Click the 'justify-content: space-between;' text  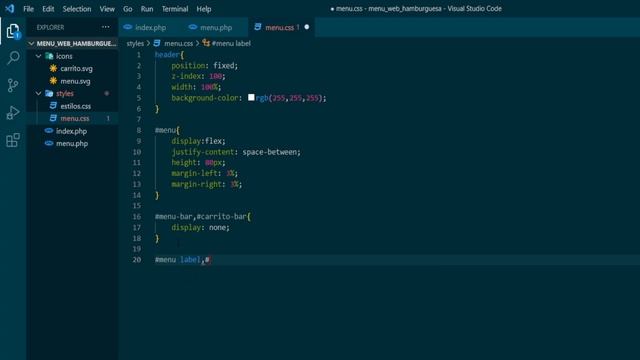click(x=236, y=152)
